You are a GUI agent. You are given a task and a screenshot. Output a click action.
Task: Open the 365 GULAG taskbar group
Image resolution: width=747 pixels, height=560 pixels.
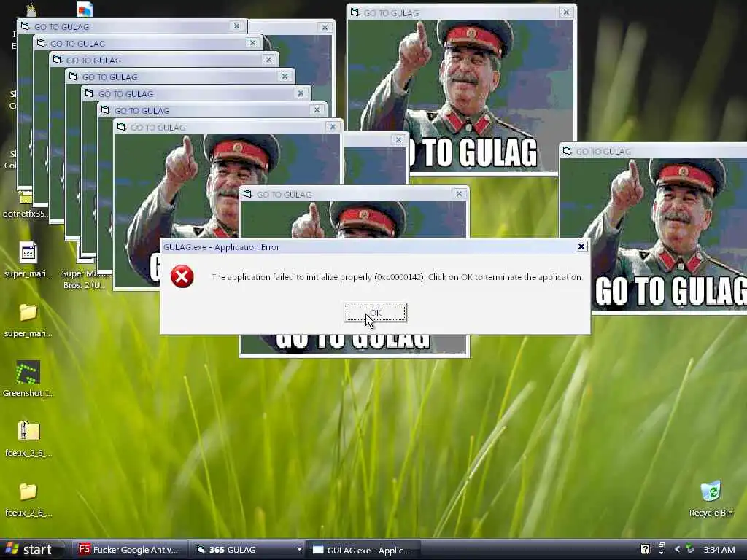click(x=248, y=550)
